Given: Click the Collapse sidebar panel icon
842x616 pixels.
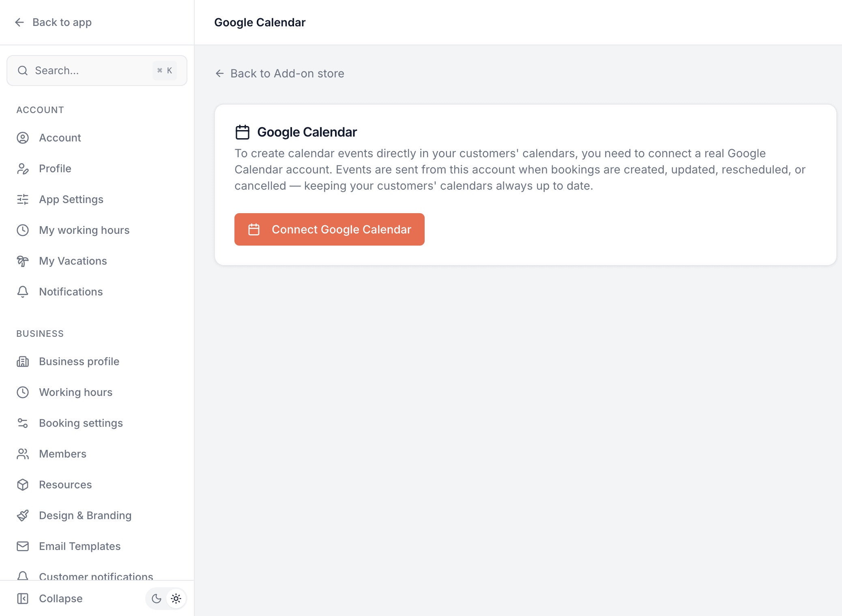Looking at the screenshot, I should click(23, 599).
